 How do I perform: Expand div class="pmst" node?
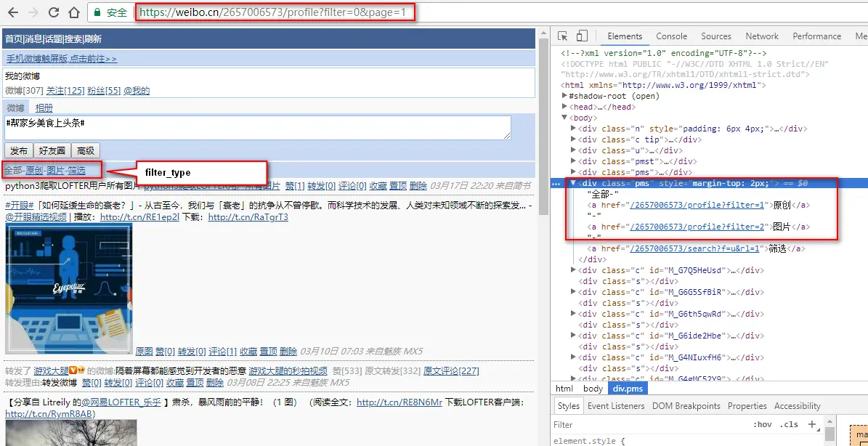pyautogui.click(x=574, y=161)
